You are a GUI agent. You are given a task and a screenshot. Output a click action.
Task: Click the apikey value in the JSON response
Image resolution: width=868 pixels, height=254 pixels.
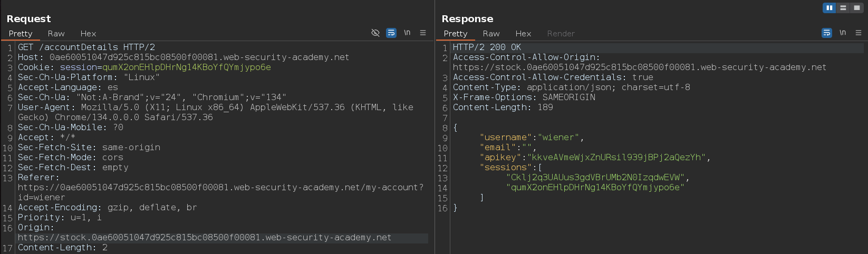pos(616,158)
